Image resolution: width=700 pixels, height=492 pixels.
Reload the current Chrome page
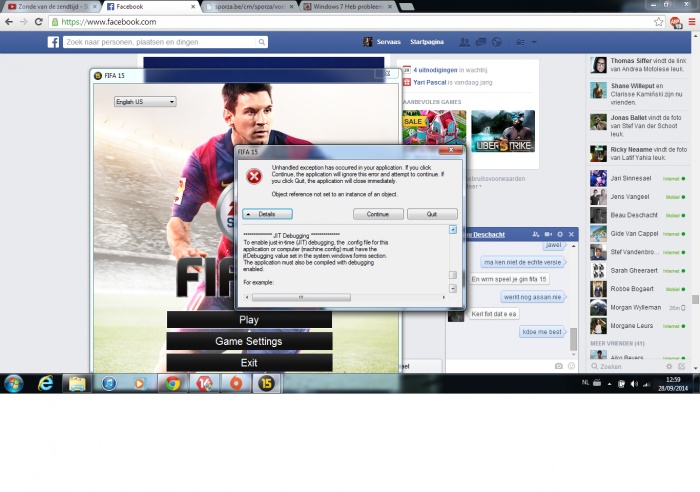[39, 22]
